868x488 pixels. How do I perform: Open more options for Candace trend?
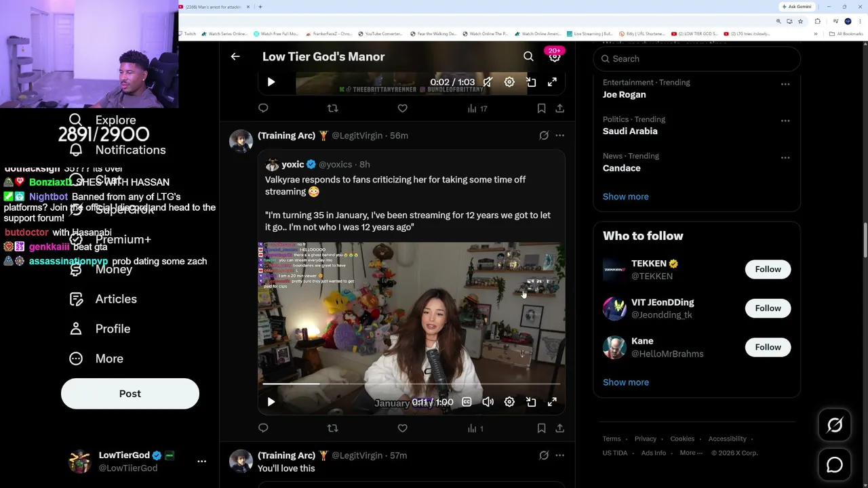click(x=785, y=157)
